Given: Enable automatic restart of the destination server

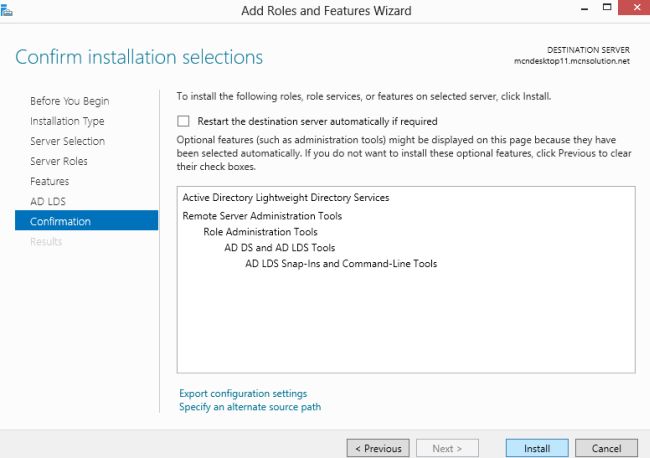Looking at the screenshot, I should 183,121.
